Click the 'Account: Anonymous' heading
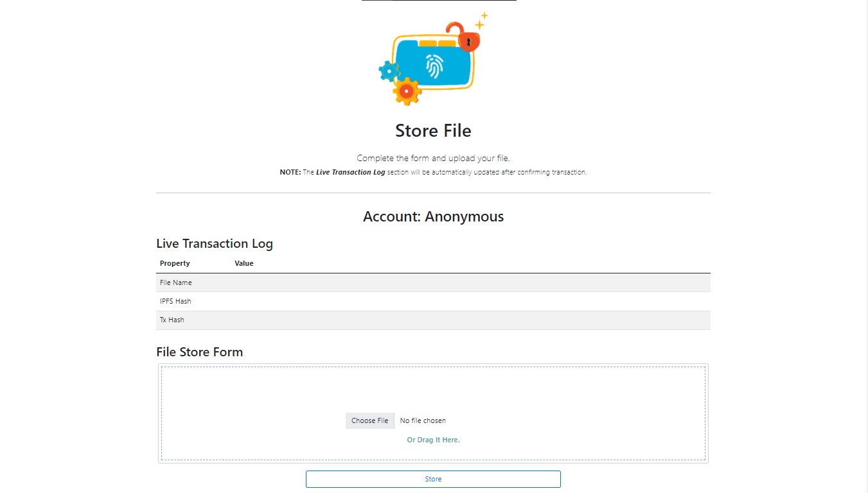 click(x=433, y=217)
